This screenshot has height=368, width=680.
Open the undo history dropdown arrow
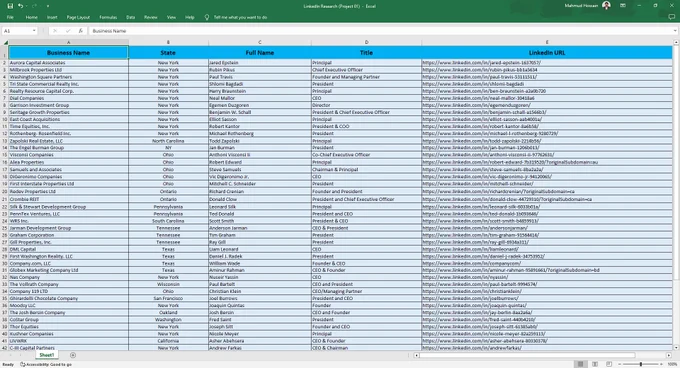pos(26,6)
